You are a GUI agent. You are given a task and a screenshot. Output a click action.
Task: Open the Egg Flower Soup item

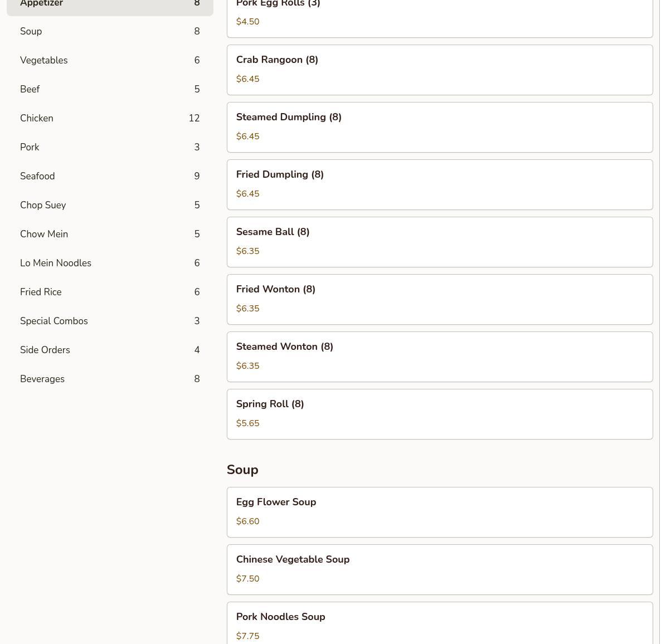[x=439, y=512]
